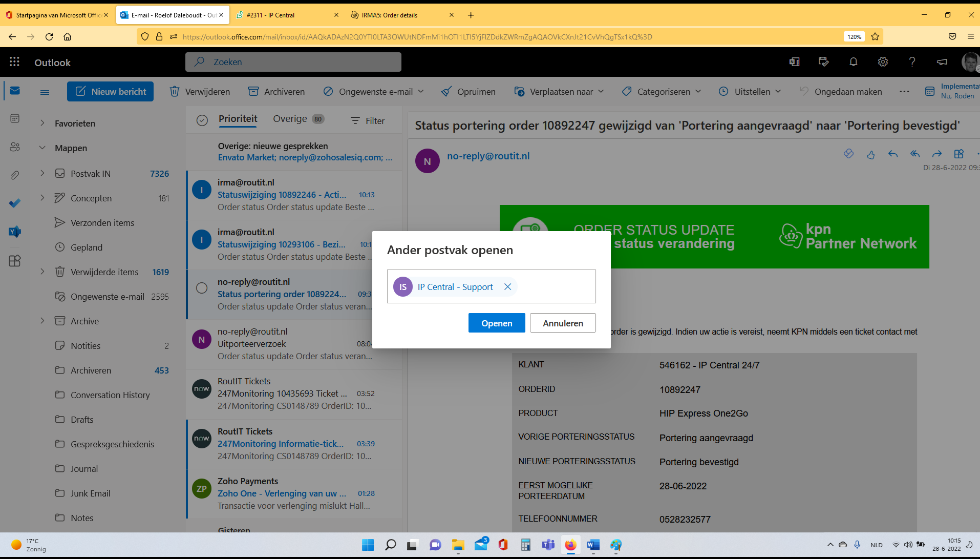This screenshot has width=980, height=559.
Task: Open the Mail module in left rail
Action: pyautogui.click(x=15, y=91)
